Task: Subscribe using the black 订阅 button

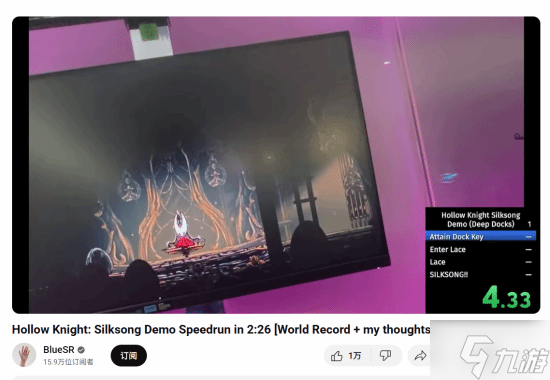Action: pyautogui.click(x=129, y=356)
